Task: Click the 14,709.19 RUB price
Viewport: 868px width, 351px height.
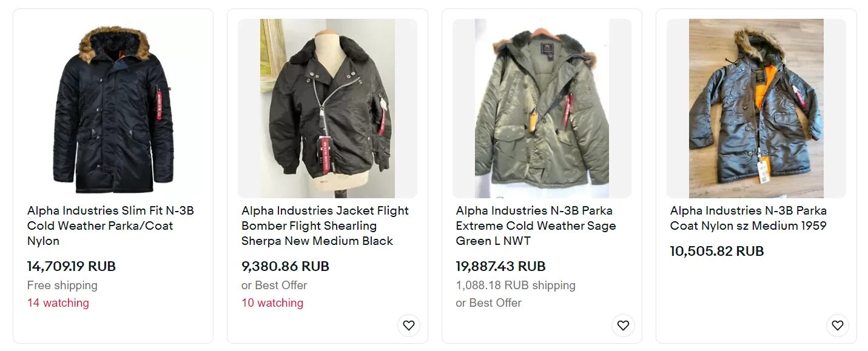Action: (x=72, y=266)
